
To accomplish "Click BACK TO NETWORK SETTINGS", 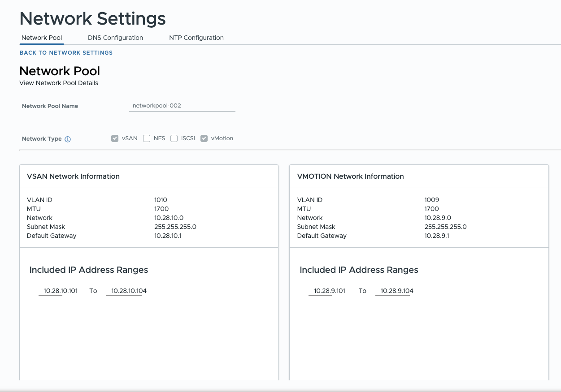I will click(x=66, y=53).
